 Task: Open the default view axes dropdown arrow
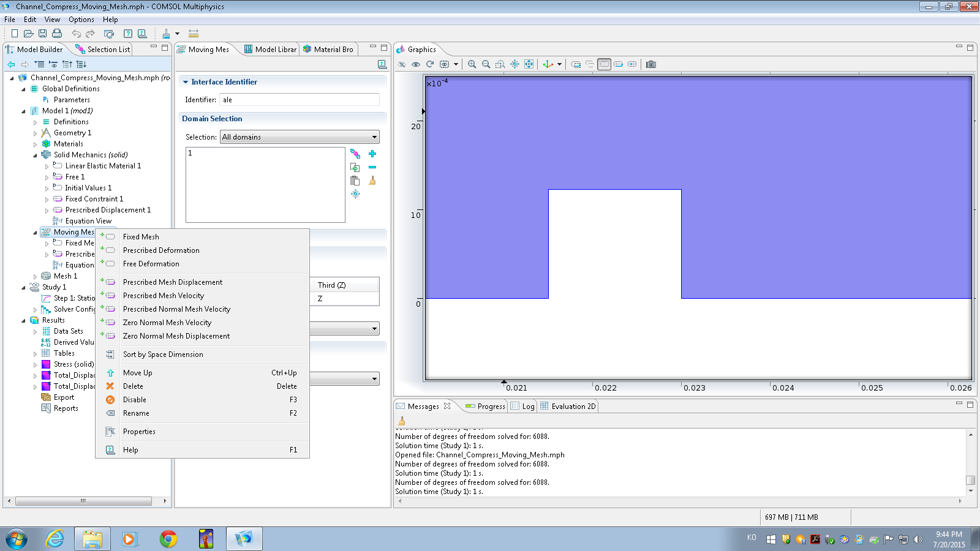pyautogui.click(x=559, y=64)
